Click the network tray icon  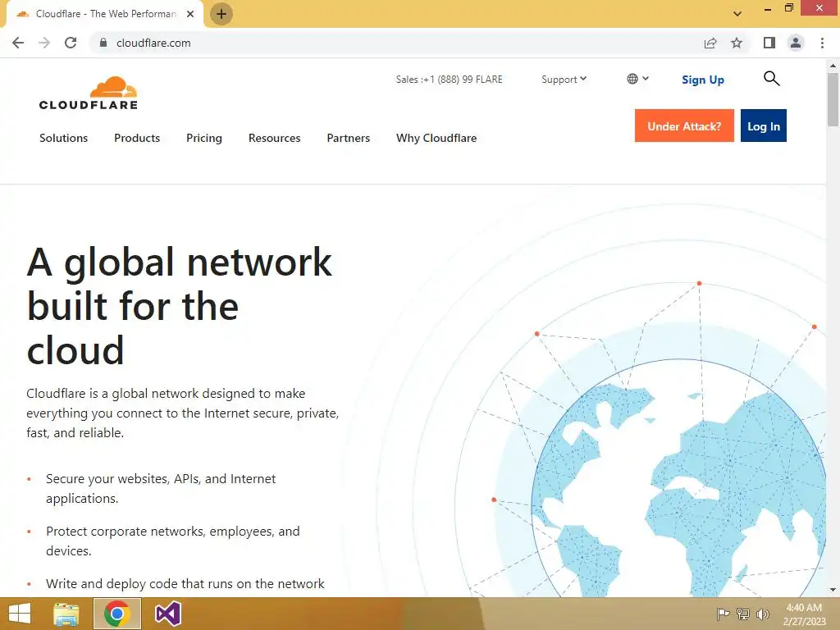point(743,614)
